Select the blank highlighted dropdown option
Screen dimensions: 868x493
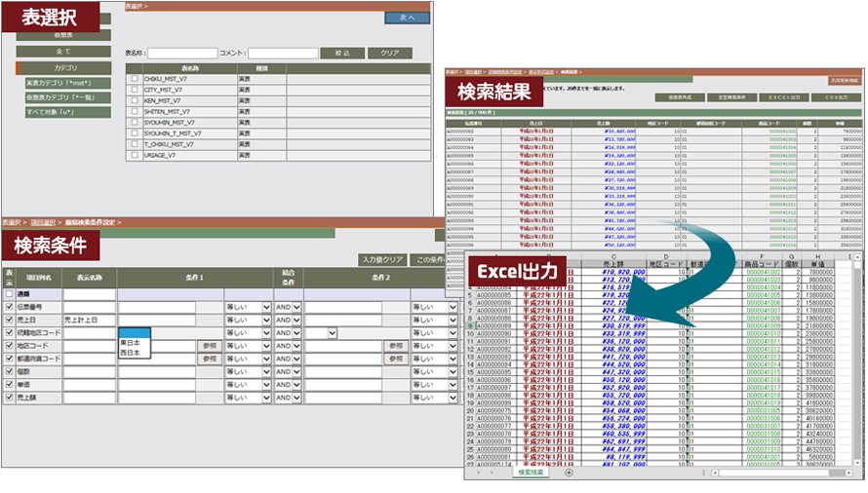135,333
